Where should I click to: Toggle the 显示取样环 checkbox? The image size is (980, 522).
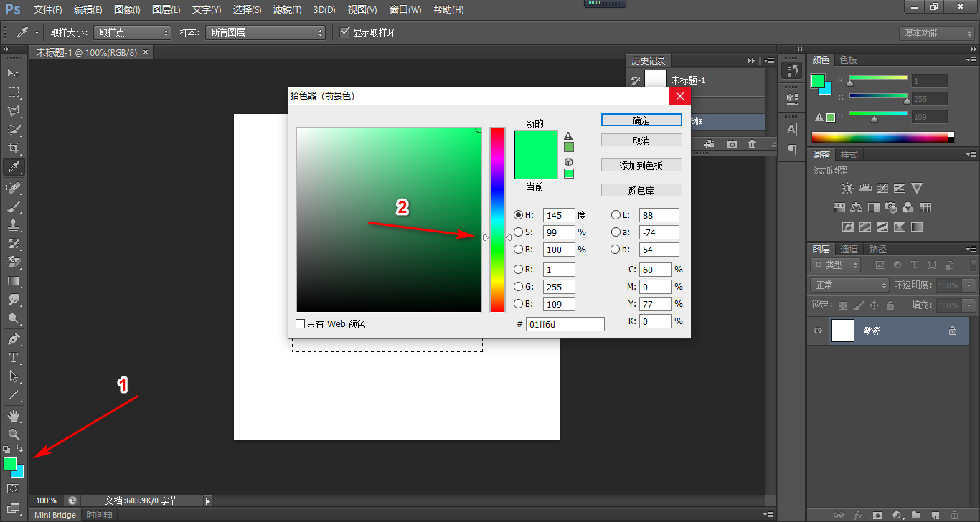tap(345, 32)
